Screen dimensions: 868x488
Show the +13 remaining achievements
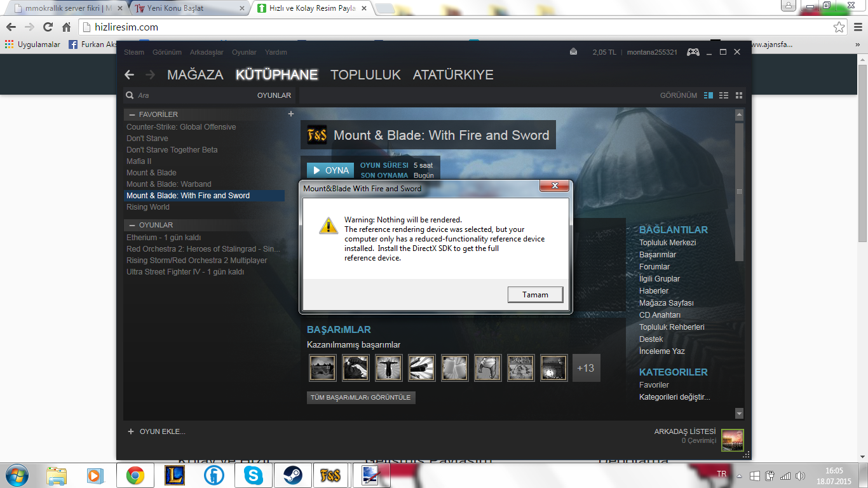586,367
